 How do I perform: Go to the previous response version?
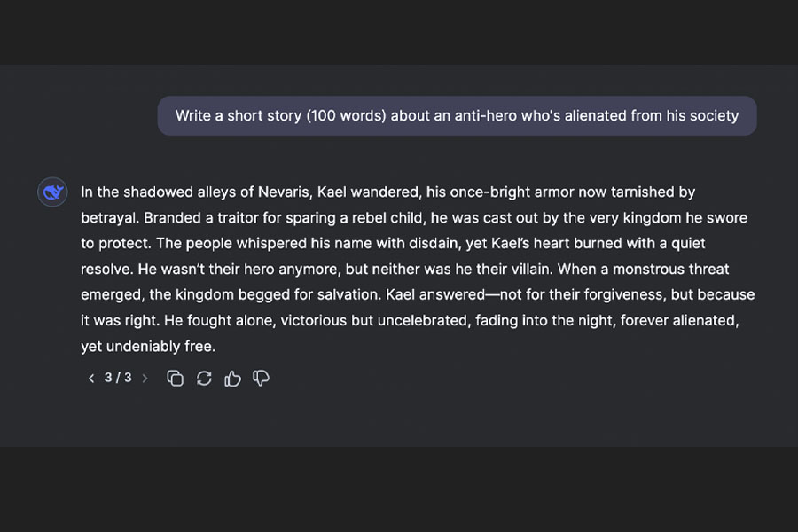90,379
